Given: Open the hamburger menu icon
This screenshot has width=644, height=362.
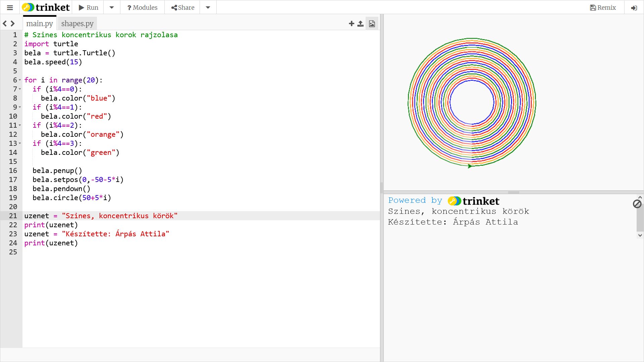Looking at the screenshot, I should (x=10, y=7).
